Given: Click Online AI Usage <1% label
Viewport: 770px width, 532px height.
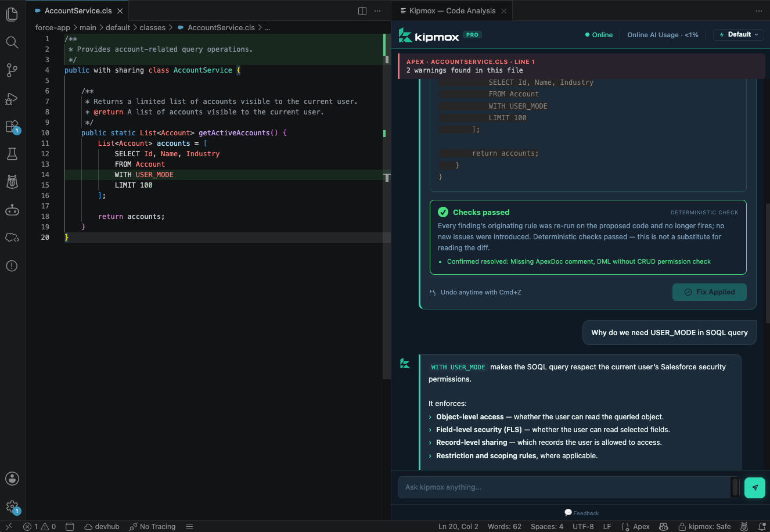Looking at the screenshot, I should coord(663,35).
